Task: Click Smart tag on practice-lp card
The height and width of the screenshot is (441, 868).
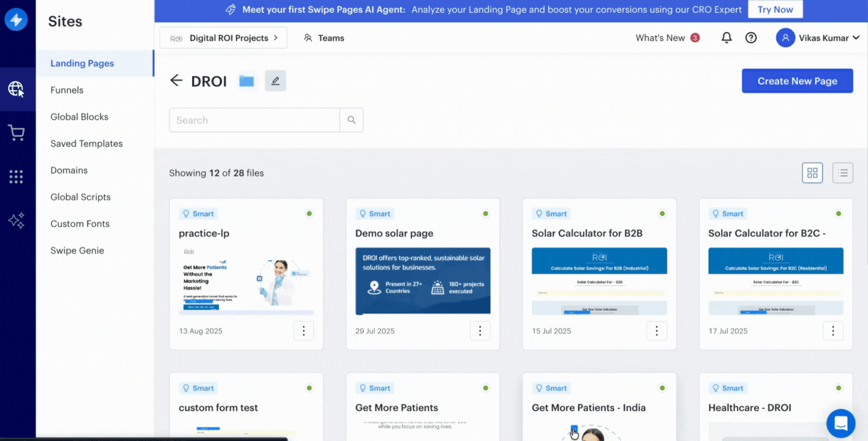Action: 199,213
